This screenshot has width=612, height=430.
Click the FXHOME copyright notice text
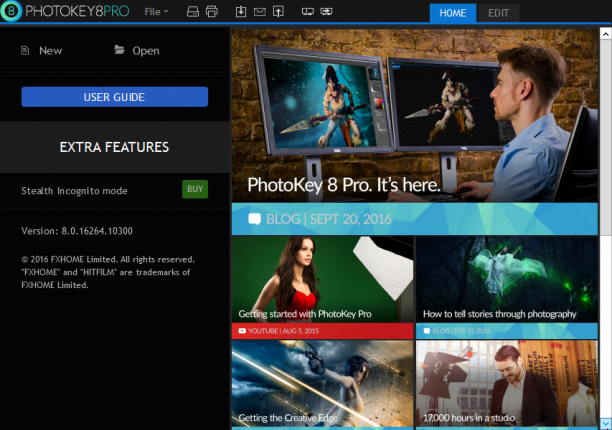point(108,272)
